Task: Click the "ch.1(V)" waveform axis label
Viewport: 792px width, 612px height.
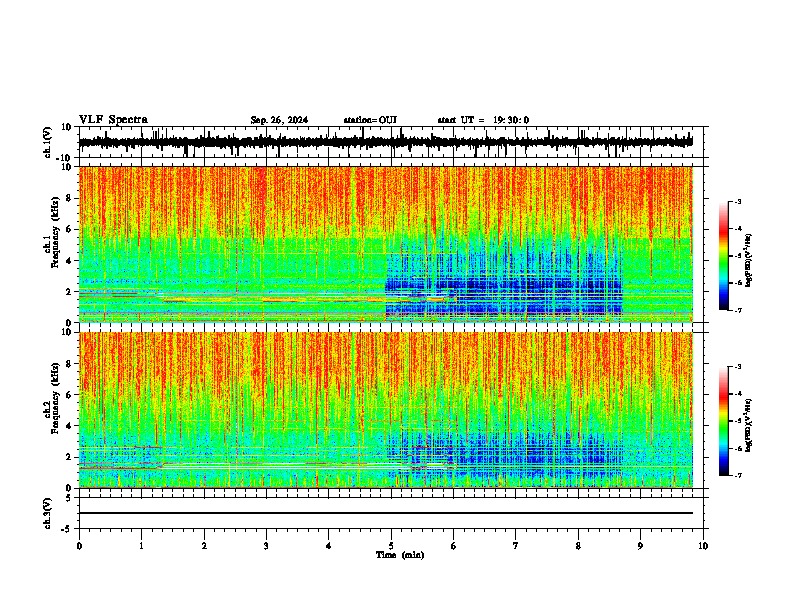Action: click(x=48, y=142)
